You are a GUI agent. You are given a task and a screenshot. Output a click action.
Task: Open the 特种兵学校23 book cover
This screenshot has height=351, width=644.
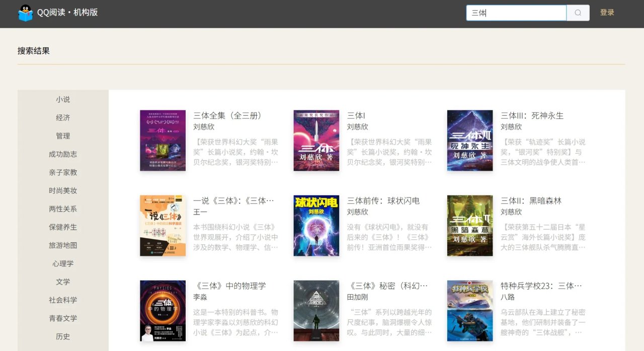(x=470, y=311)
